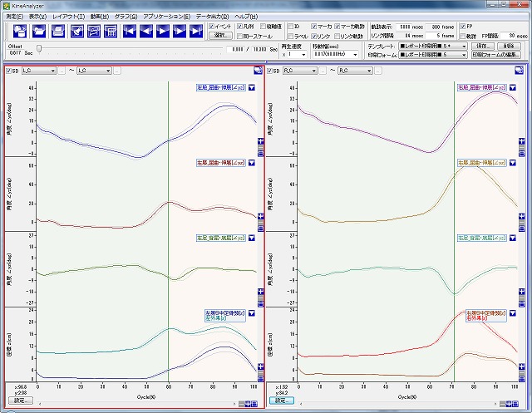This screenshot has width=532, height=413.
Task: Click the data import icon with cylinder
Action: pyautogui.click(x=20, y=32)
